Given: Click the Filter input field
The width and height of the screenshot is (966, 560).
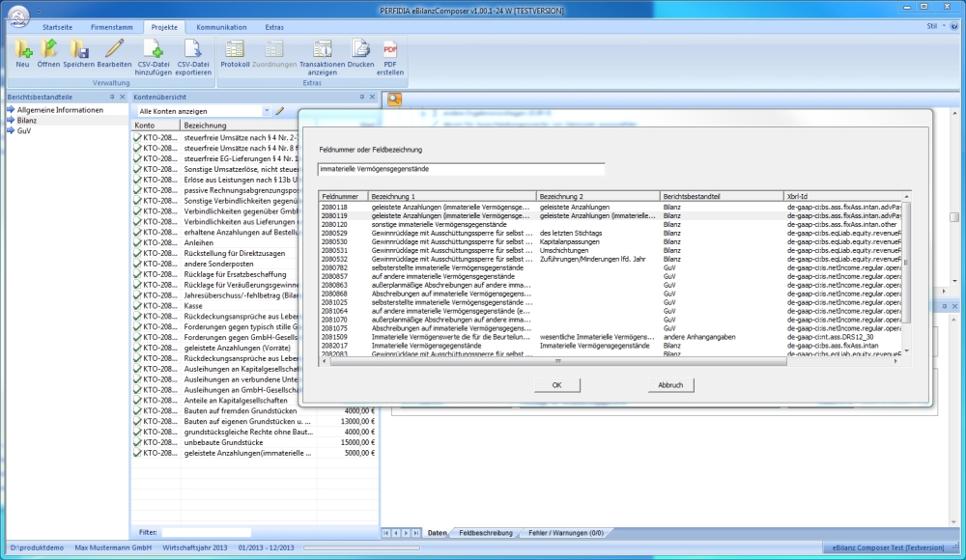Looking at the screenshot, I should (207, 532).
